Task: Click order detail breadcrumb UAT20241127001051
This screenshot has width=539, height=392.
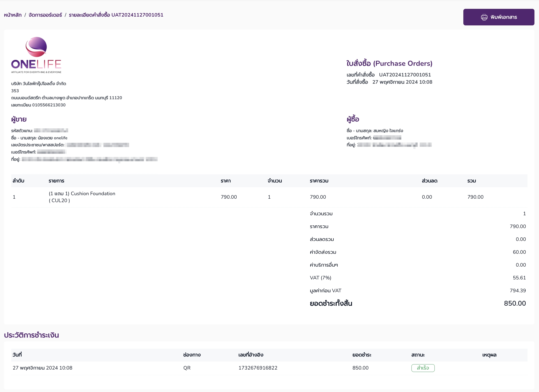Action: (x=116, y=15)
